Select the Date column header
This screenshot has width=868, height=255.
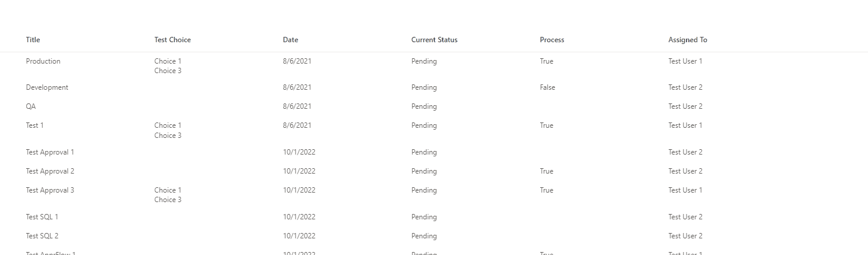coord(290,40)
